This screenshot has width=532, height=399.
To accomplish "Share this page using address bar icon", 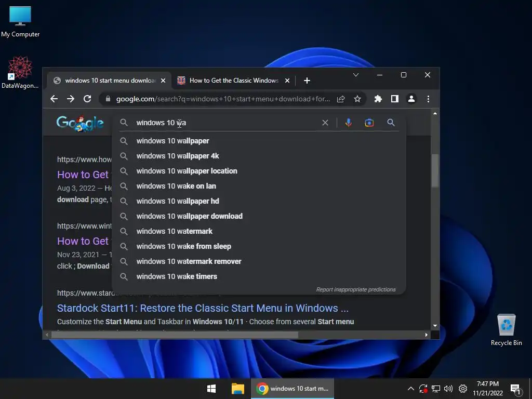I will point(341,99).
